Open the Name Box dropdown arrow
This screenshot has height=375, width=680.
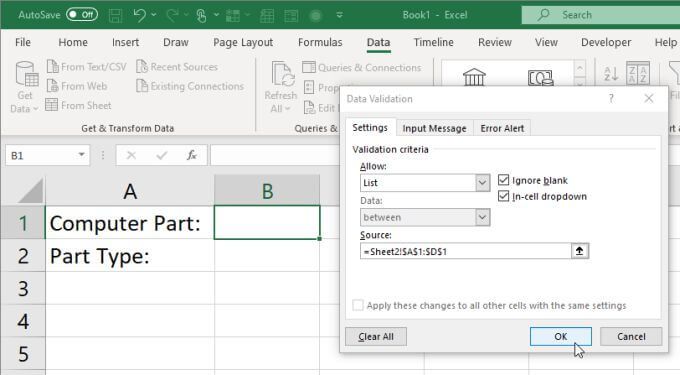[81, 155]
